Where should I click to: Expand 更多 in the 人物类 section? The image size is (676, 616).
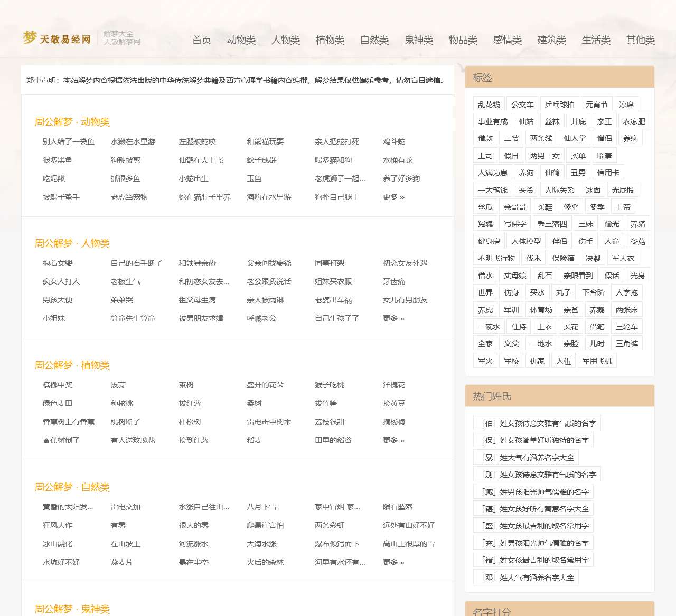[x=393, y=318]
